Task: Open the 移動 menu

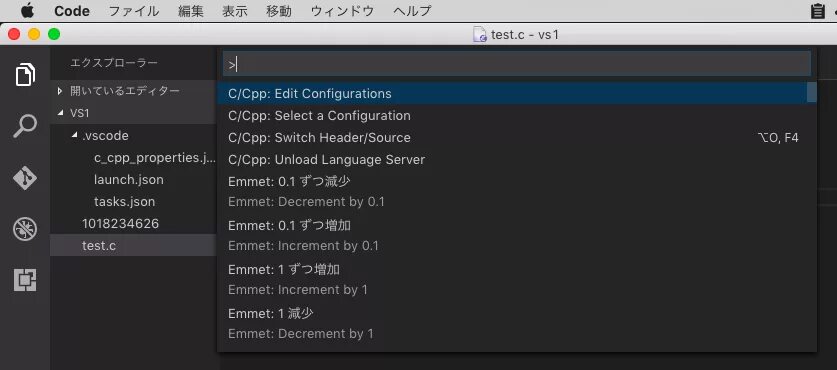Action: coord(279,11)
